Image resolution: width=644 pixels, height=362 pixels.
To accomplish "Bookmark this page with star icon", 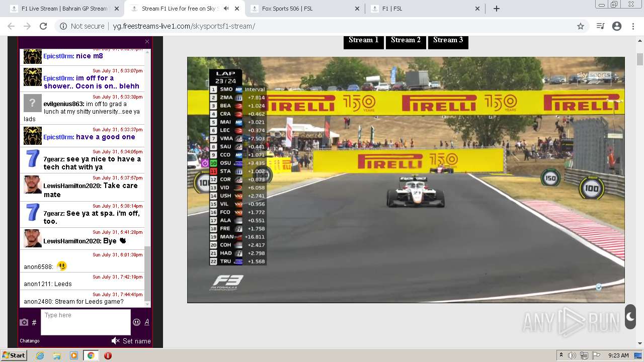I will [x=581, y=26].
